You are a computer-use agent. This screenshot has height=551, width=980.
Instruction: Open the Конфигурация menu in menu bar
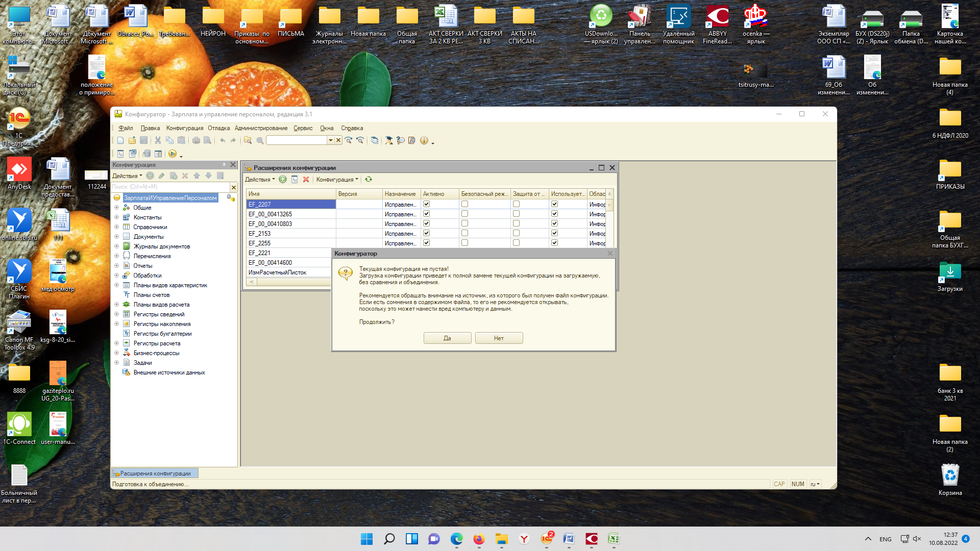pos(185,128)
